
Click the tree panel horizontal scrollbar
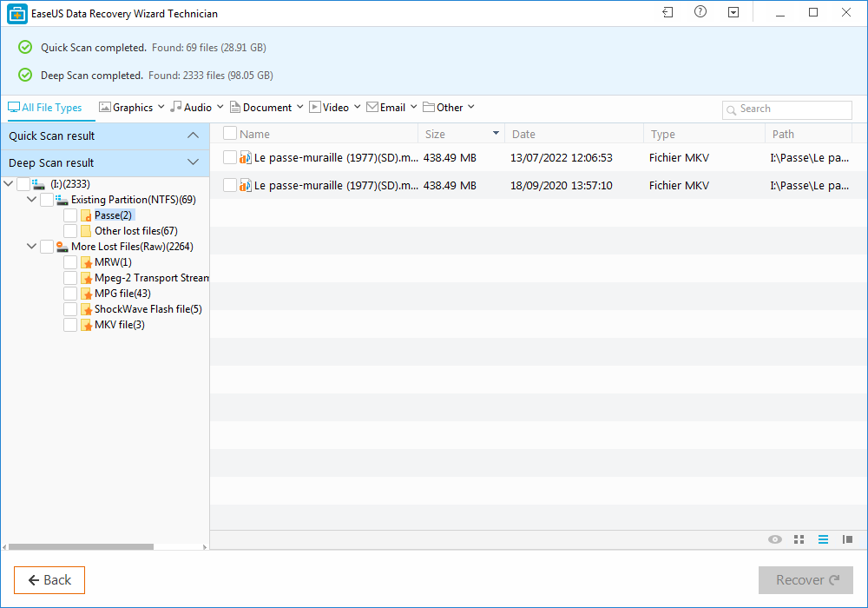(81, 546)
